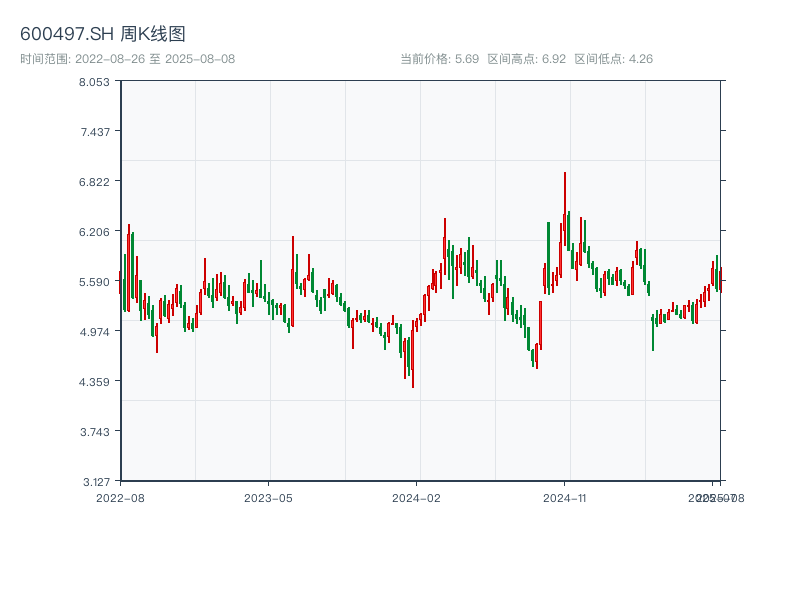The width and height of the screenshot is (800, 600).
Task: Click the lowest red candle before 2024-02
Action: [x=412, y=355]
